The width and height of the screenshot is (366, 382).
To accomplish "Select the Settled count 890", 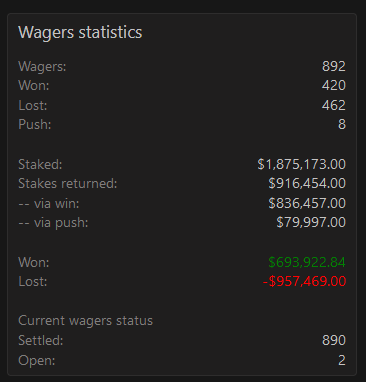I will (334, 340).
